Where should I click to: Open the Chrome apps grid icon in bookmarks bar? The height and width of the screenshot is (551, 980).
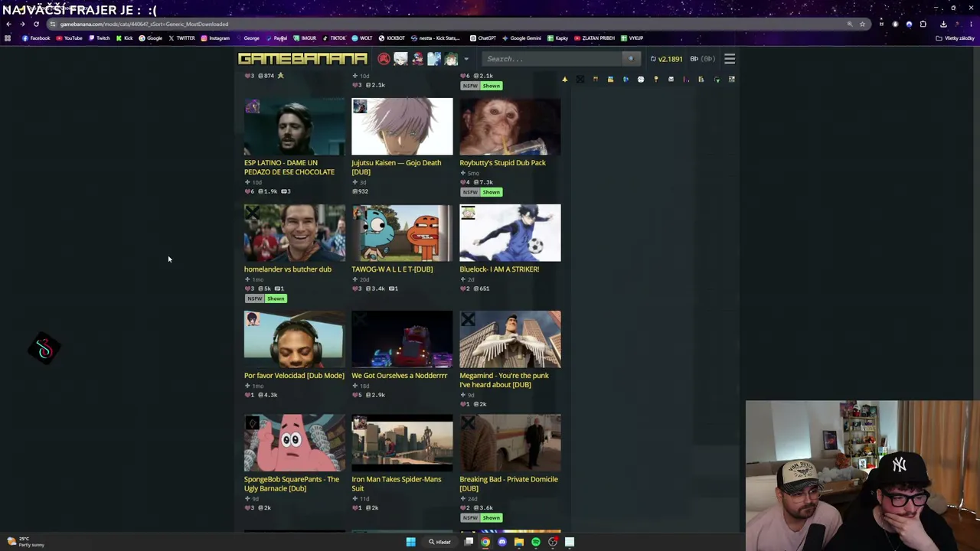click(x=8, y=38)
